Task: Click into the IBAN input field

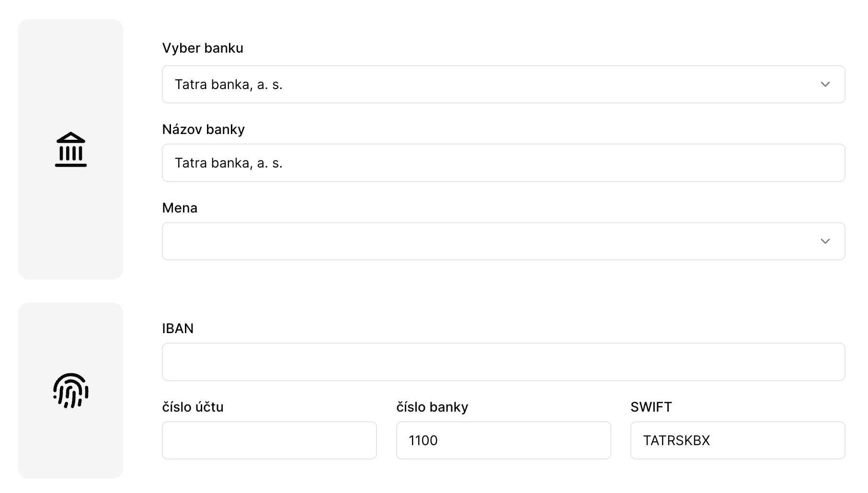Action: (503, 362)
